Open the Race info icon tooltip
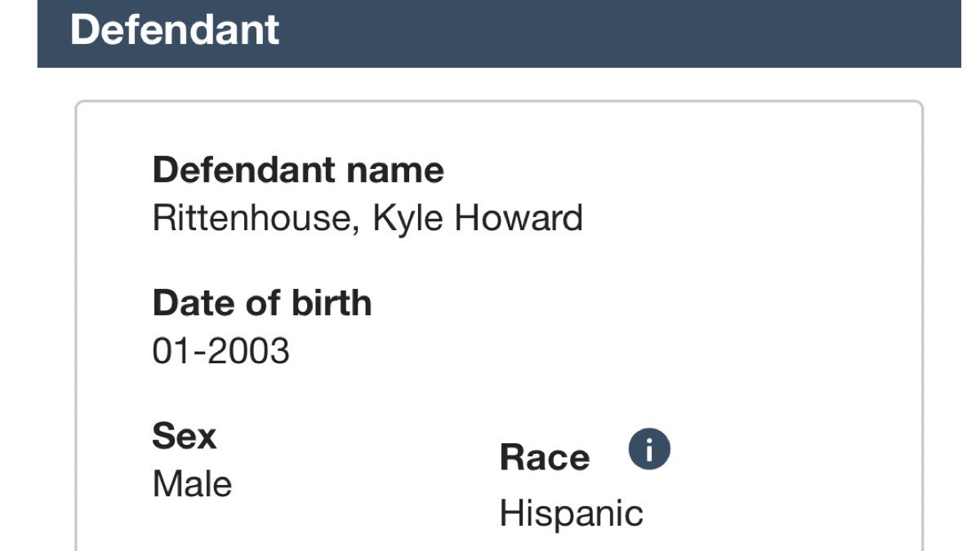The image size is (980, 551). click(649, 450)
